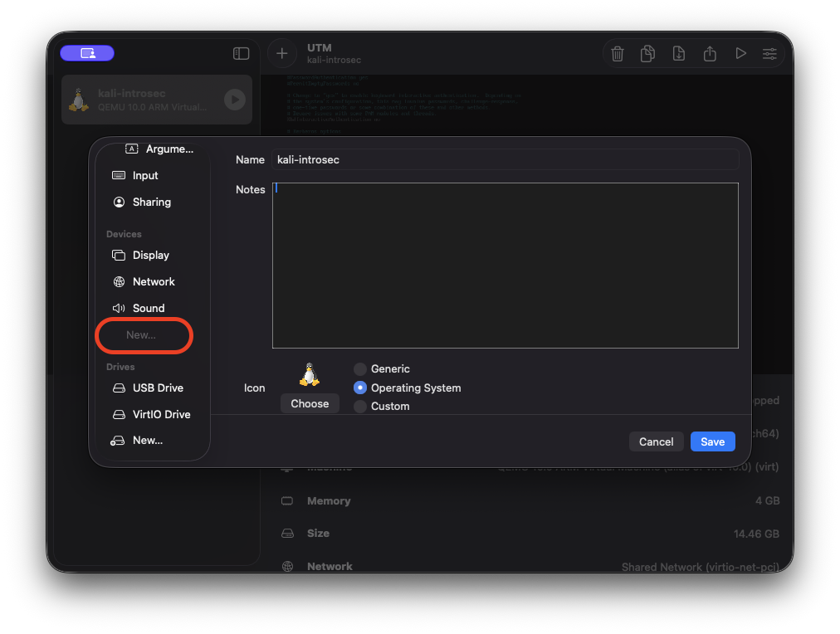Click the Save button
The width and height of the screenshot is (840, 634).
point(712,441)
